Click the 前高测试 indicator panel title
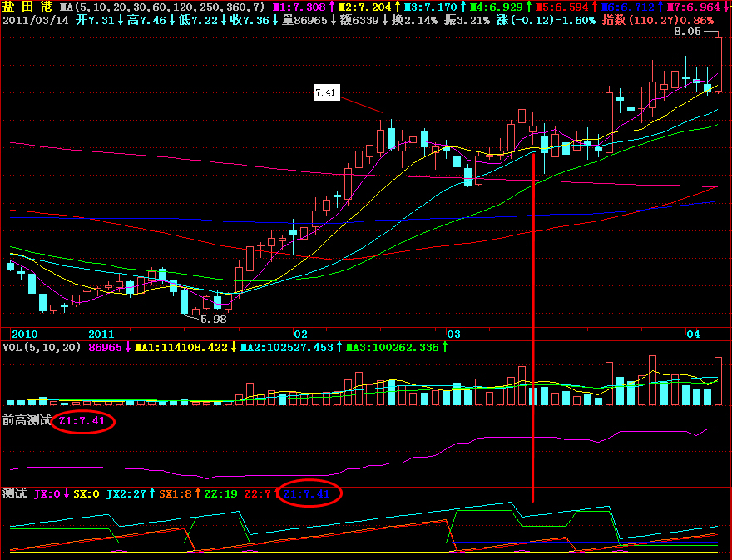732x560 pixels. (x=27, y=421)
